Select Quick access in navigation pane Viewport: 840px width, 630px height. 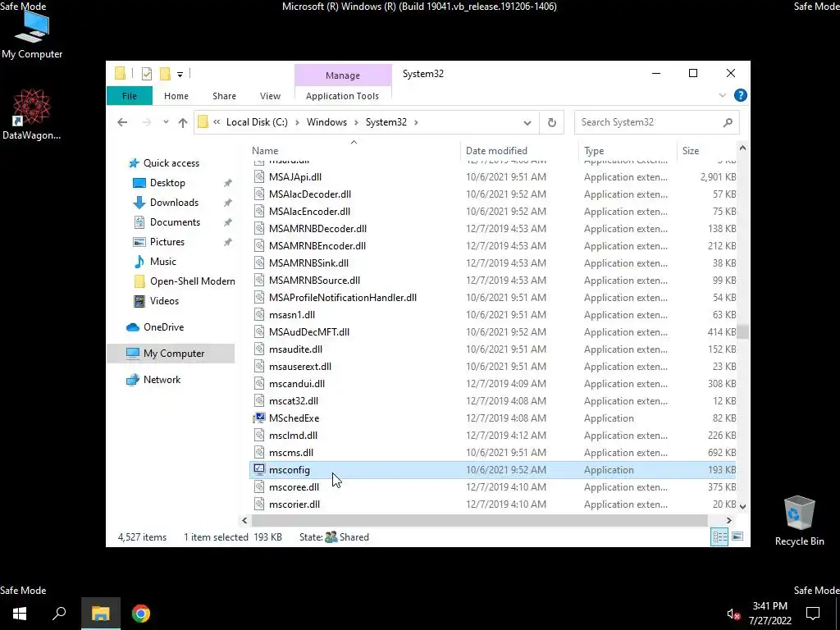(171, 163)
